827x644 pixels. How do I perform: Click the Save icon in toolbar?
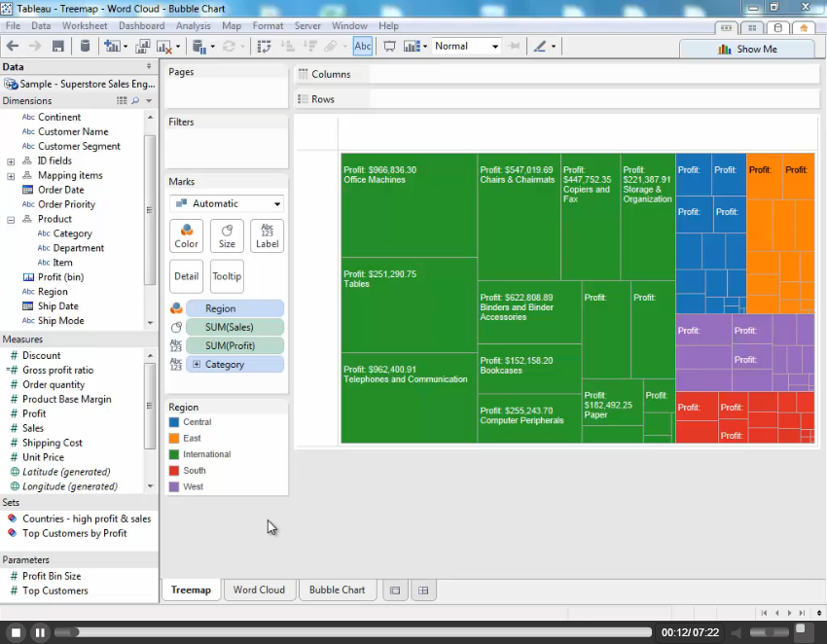58,46
